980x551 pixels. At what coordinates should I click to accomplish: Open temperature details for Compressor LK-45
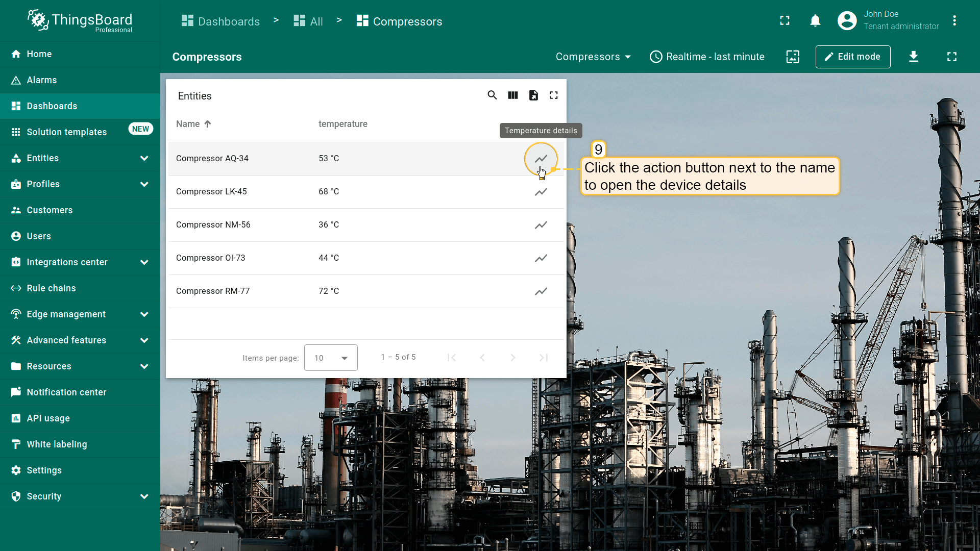541,192
